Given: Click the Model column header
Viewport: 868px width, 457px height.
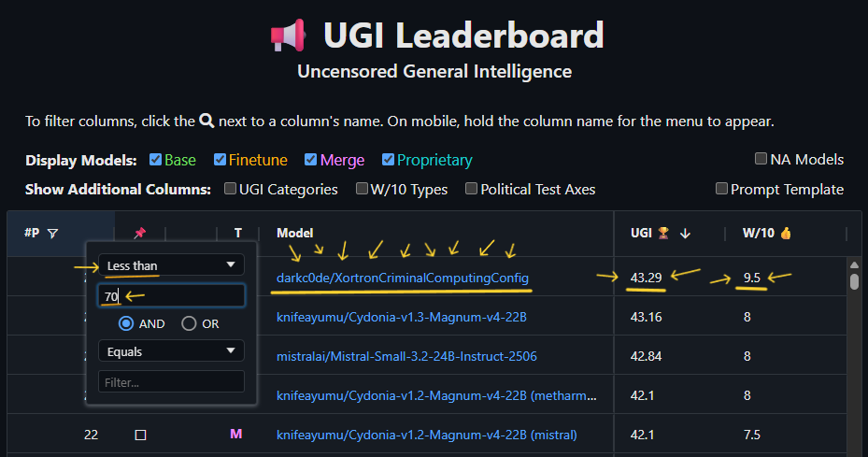Looking at the screenshot, I should coord(295,233).
